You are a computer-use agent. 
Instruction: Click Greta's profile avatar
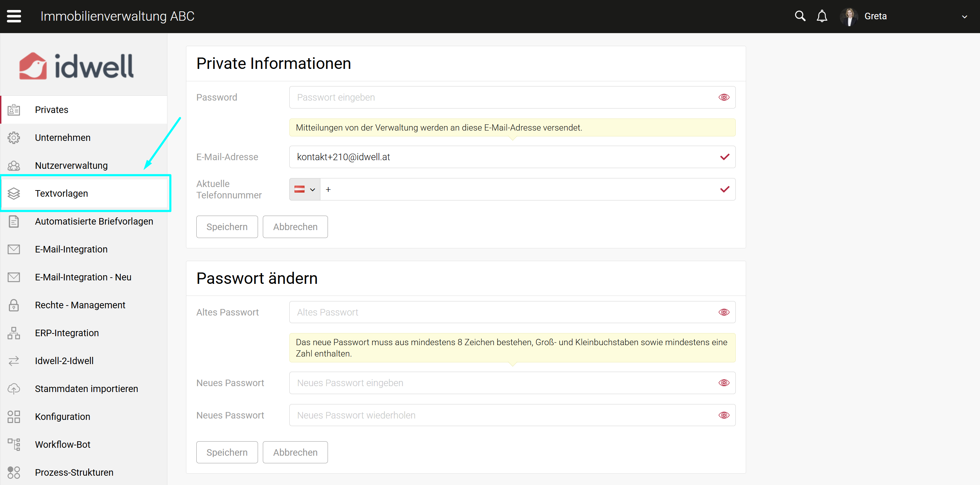(x=849, y=16)
